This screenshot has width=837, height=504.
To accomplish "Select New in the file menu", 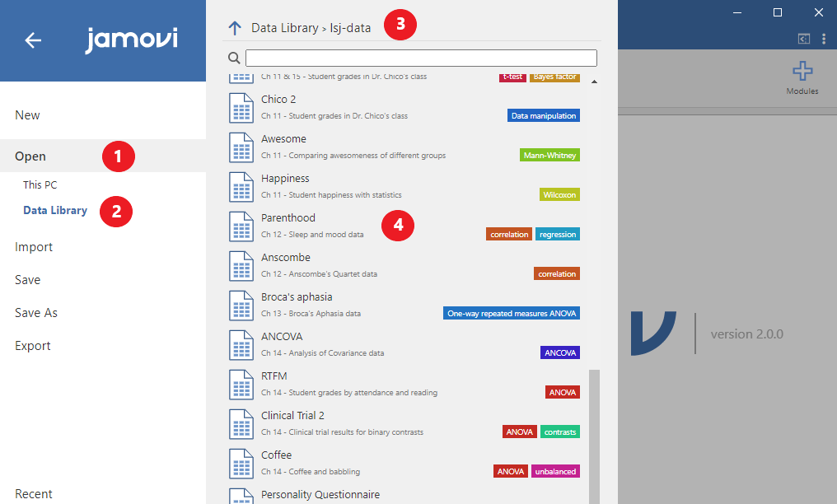I will coord(27,115).
